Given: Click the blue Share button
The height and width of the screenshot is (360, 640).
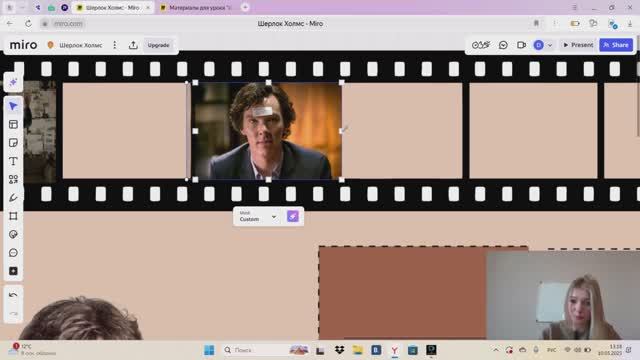Looking at the screenshot, I should coord(616,45).
